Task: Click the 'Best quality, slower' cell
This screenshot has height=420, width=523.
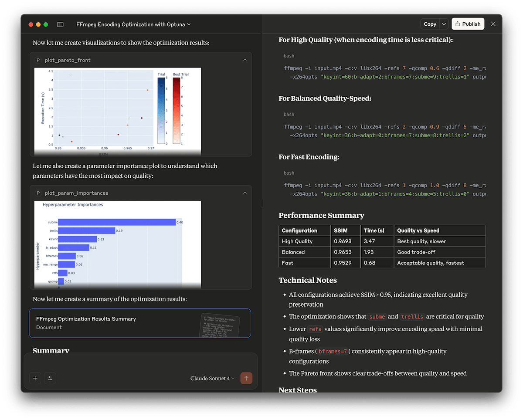Action: [x=440, y=241]
